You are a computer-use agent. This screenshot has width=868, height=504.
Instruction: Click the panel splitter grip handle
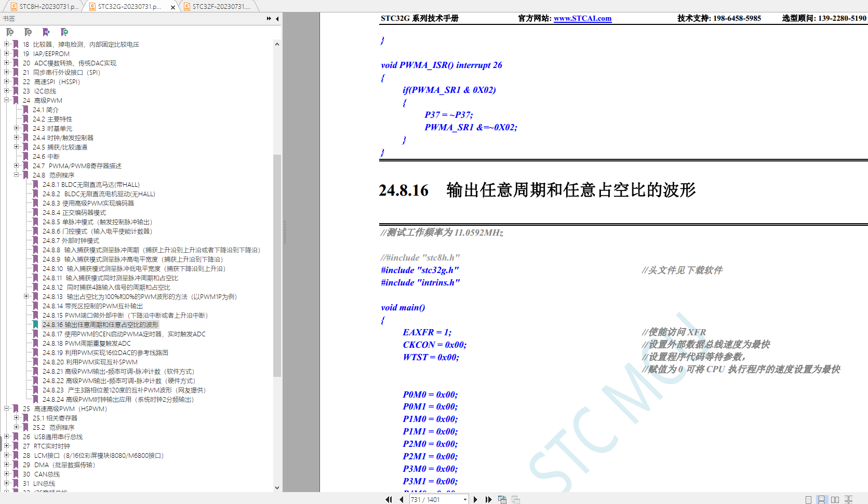284,232
